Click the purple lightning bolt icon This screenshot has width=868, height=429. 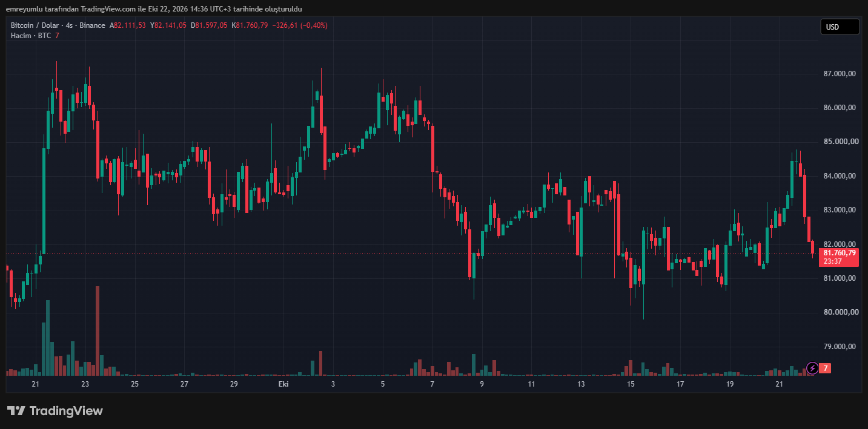coord(812,368)
